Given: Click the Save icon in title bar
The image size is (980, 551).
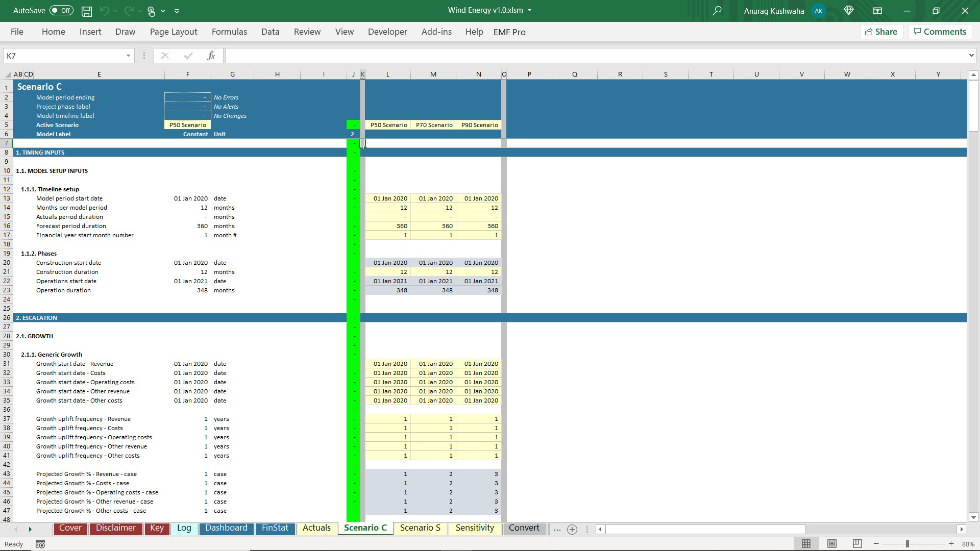Looking at the screenshot, I should (x=87, y=11).
